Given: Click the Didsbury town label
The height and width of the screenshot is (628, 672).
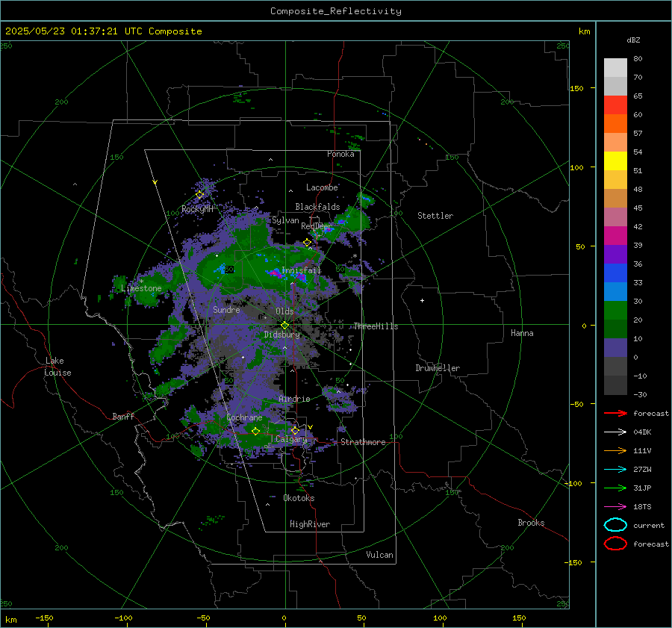Looking at the screenshot, I should click(281, 335).
